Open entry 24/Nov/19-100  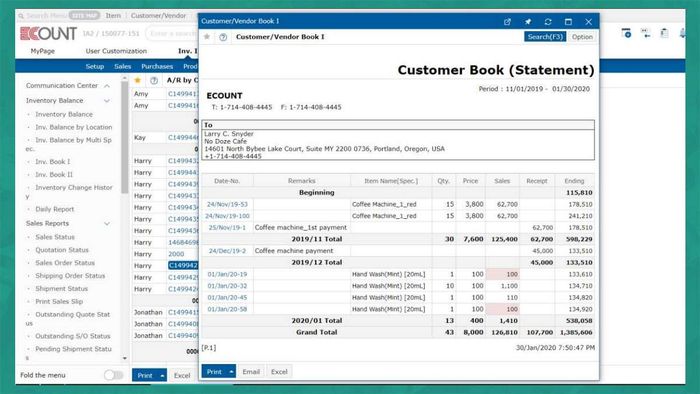(x=227, y=216)
